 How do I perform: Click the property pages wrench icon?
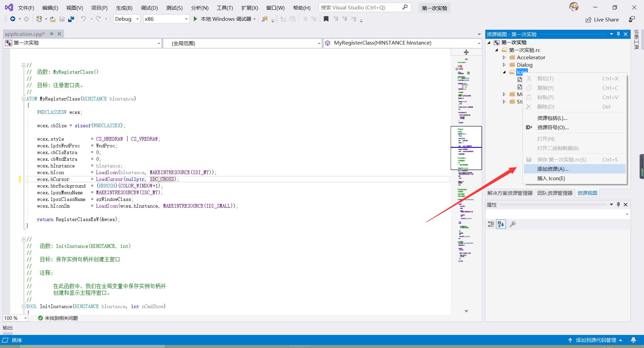[x=513, y=224]
